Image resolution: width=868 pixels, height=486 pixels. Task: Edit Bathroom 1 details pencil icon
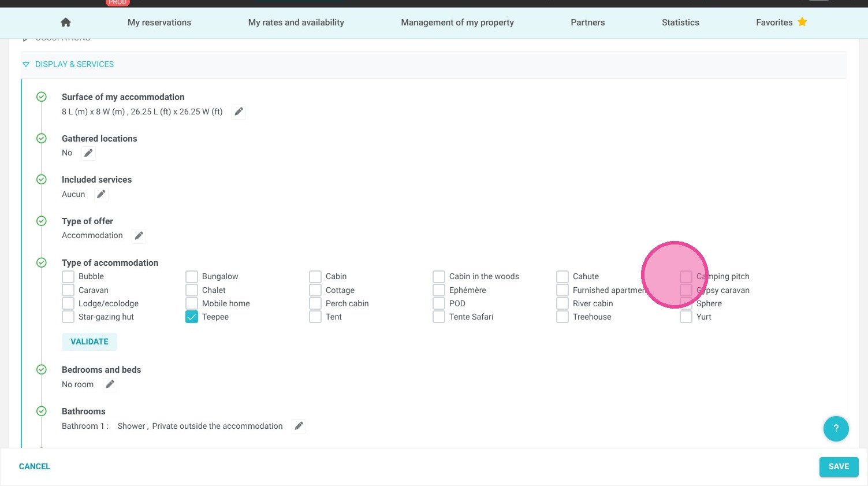point(299,426)
